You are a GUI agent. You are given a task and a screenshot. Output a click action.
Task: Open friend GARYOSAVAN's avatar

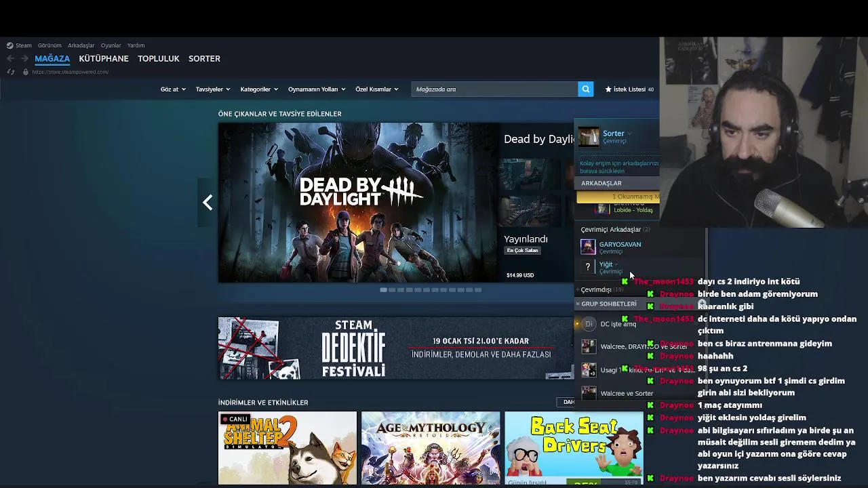point(588,247)
